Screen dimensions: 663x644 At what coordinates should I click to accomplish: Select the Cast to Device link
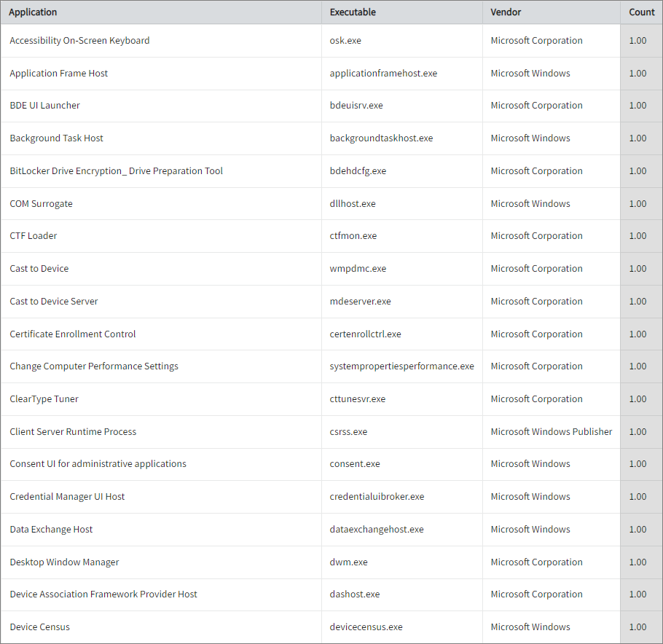click(39, 268)
